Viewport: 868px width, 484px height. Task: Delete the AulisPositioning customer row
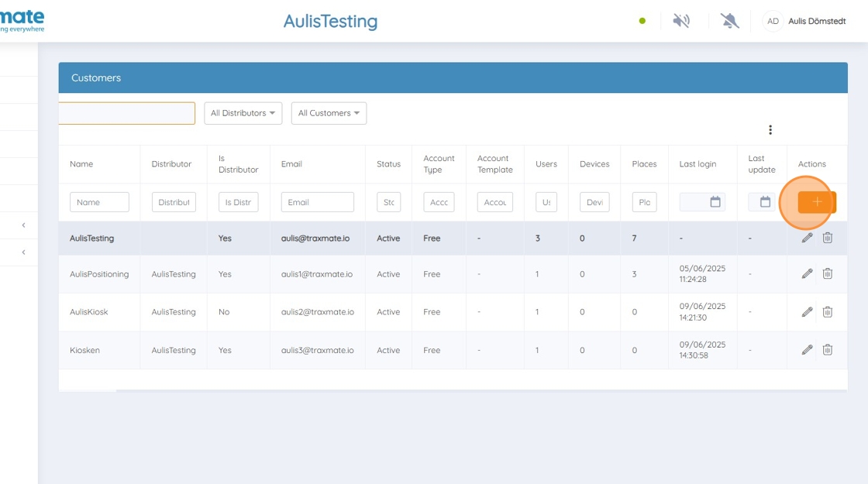[x=828, y=274]
